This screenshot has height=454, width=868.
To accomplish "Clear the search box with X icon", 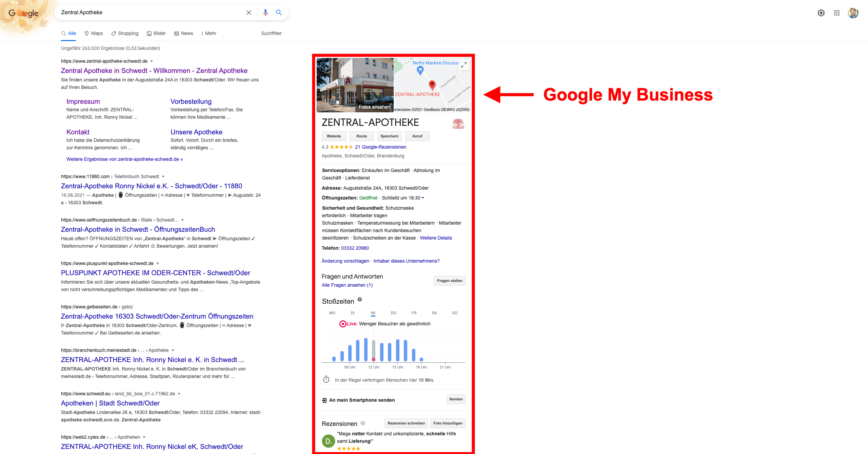I will tap(249, 13).
